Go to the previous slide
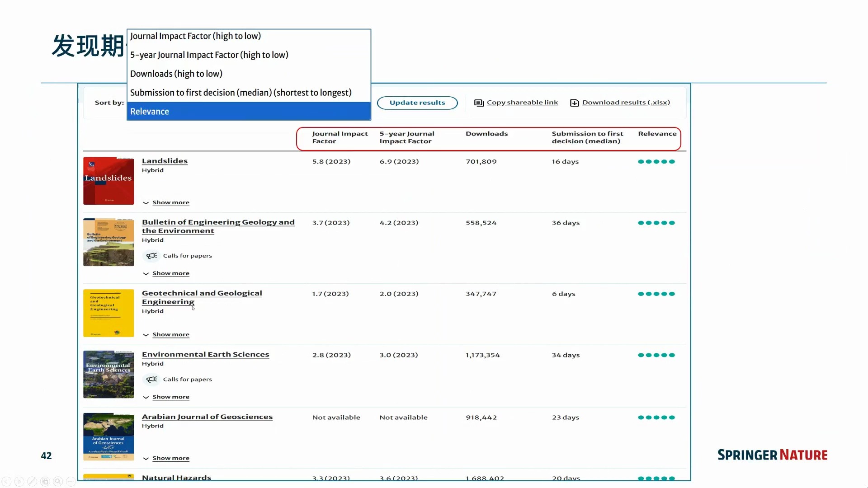Image resolution: width=868 pixels, height=488 pixels. pos(7,482)
